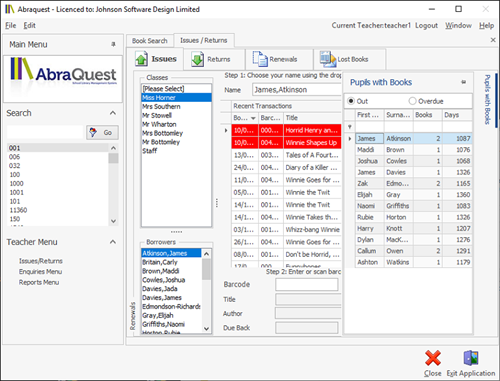
Task: Open the Issues tab with green arrow icon
Action: 141,59
